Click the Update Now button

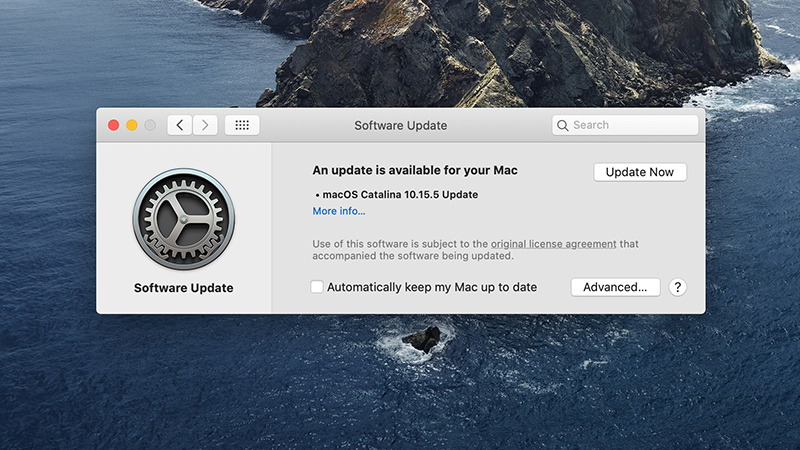(x=640, y=172)
